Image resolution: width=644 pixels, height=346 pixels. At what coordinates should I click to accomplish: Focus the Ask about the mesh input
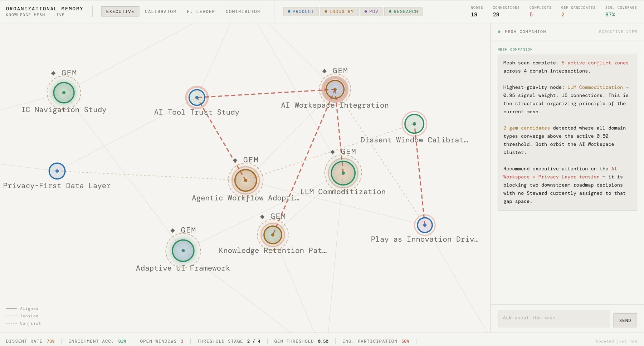coord(553,318)
